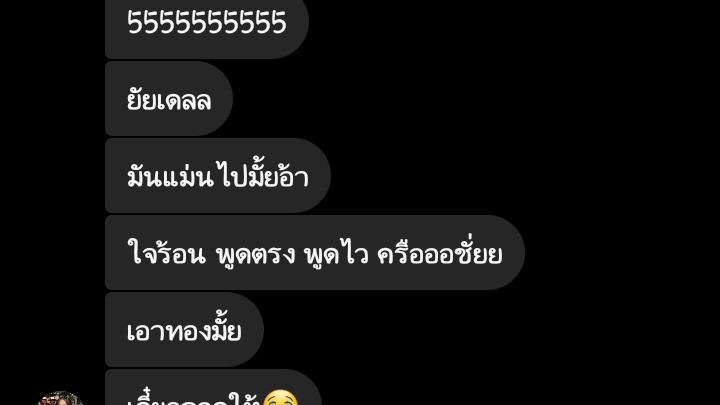Open the sender's profile picture avatar
The image size is (720, 405).
pos(61,398)
